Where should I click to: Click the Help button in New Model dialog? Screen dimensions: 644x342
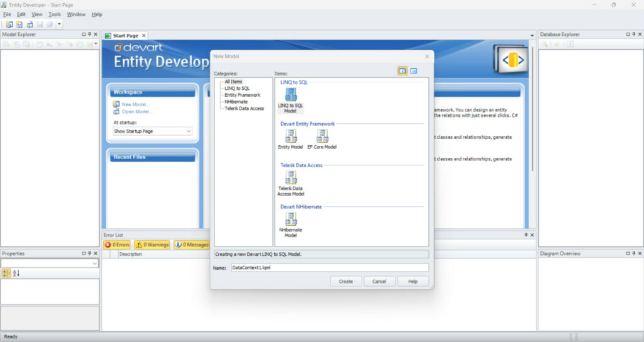click(x=413, y=281)
